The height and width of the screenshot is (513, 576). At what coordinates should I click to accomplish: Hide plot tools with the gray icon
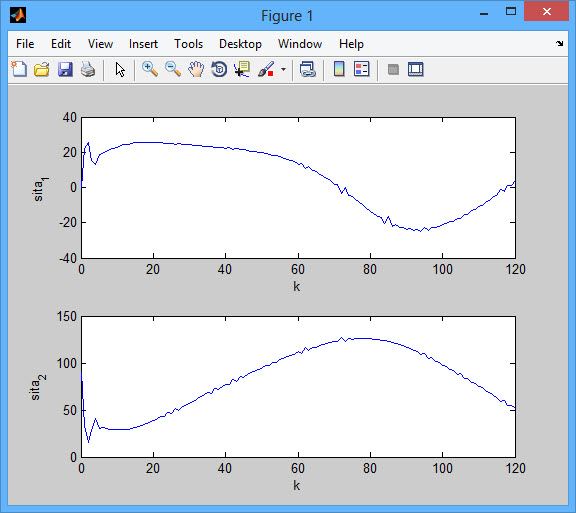click(393, 69)
